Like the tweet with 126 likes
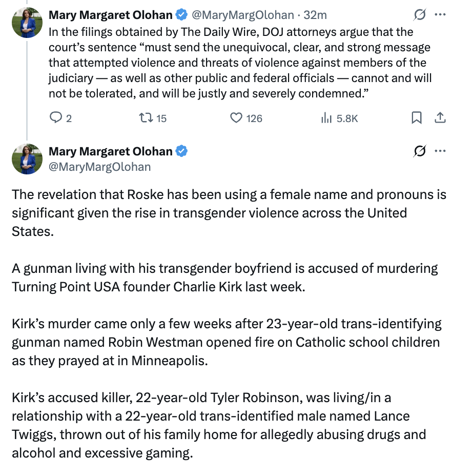Viewport: 452px width, 476px height. (x=236, y=118)
